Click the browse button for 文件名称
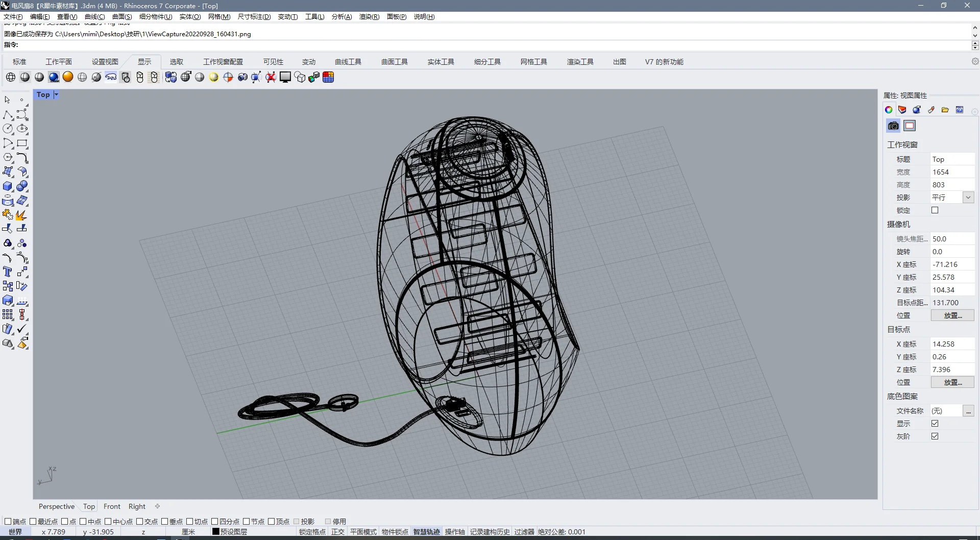Screen dimensions: 980x540 [x=968, y=411]
